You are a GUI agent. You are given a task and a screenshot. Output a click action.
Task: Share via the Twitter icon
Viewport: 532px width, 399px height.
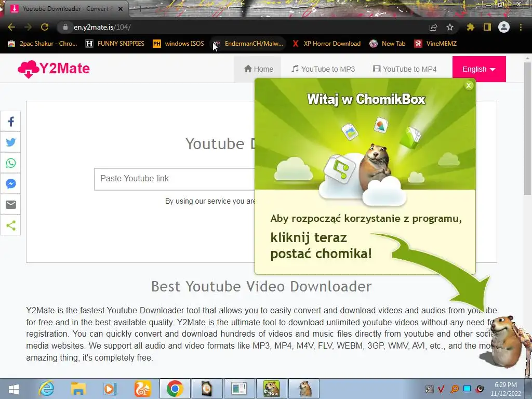[10, 142]
